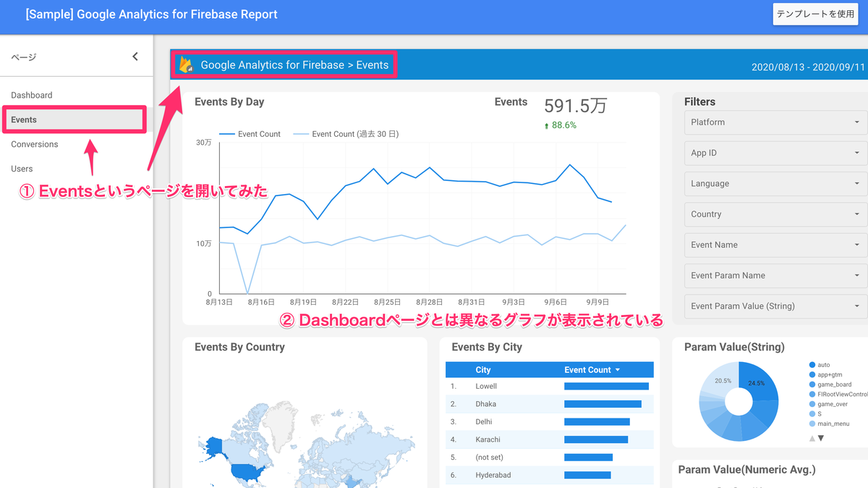Select the Lowell row in city table
The height and width of the screenshot is (488, 868).
[550, 386]
